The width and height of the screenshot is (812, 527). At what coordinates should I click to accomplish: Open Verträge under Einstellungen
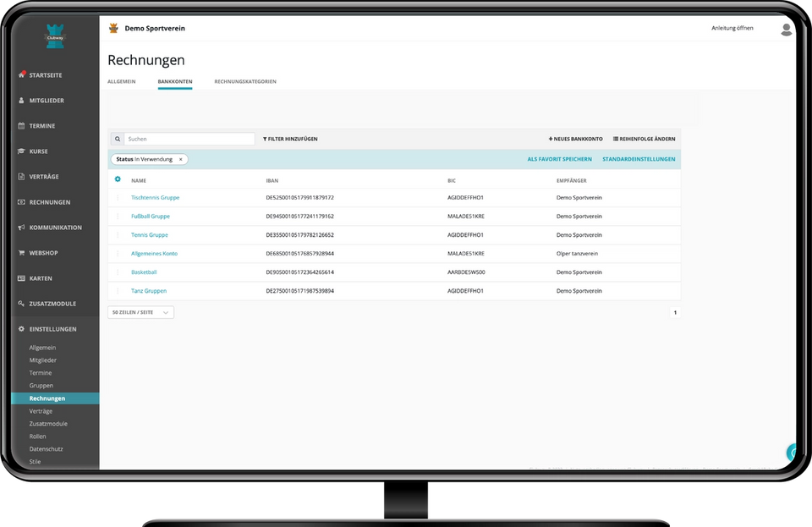(41, 411)
